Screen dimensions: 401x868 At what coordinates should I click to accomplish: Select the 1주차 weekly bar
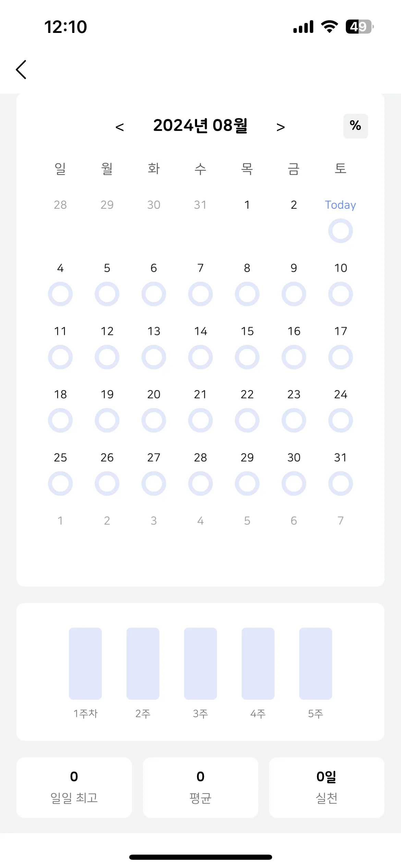(x=85, y=663)
